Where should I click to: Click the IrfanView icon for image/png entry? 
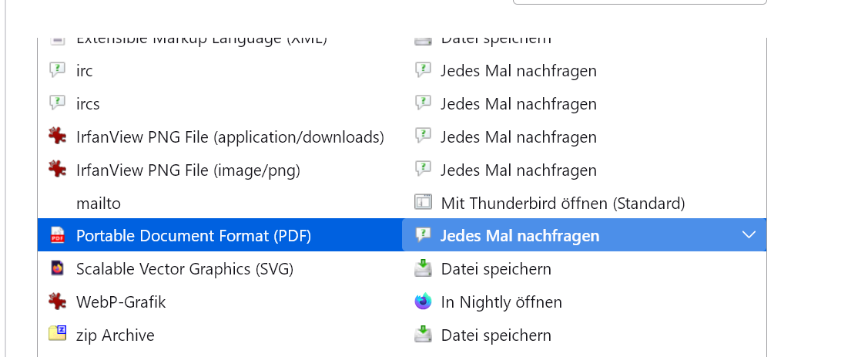(57, 170)
